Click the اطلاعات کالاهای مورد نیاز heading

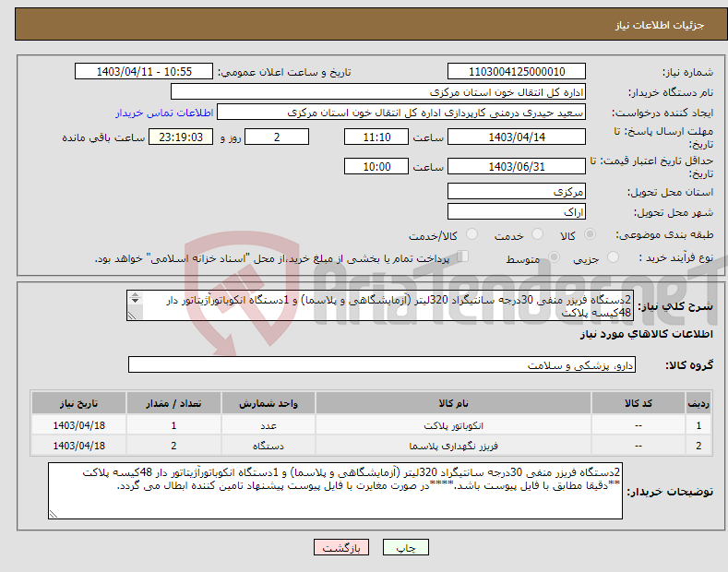tap(646, 334)
